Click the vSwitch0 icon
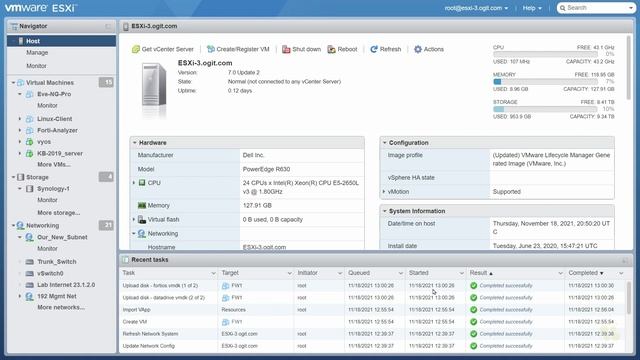 click(x=29, y=273)
